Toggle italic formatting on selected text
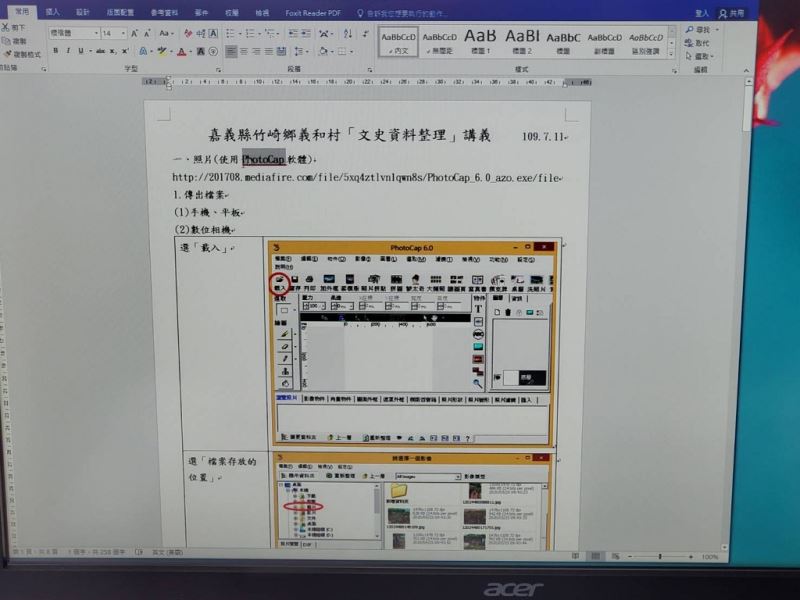The width and height of the screenshot is (800, 600). 69,51
